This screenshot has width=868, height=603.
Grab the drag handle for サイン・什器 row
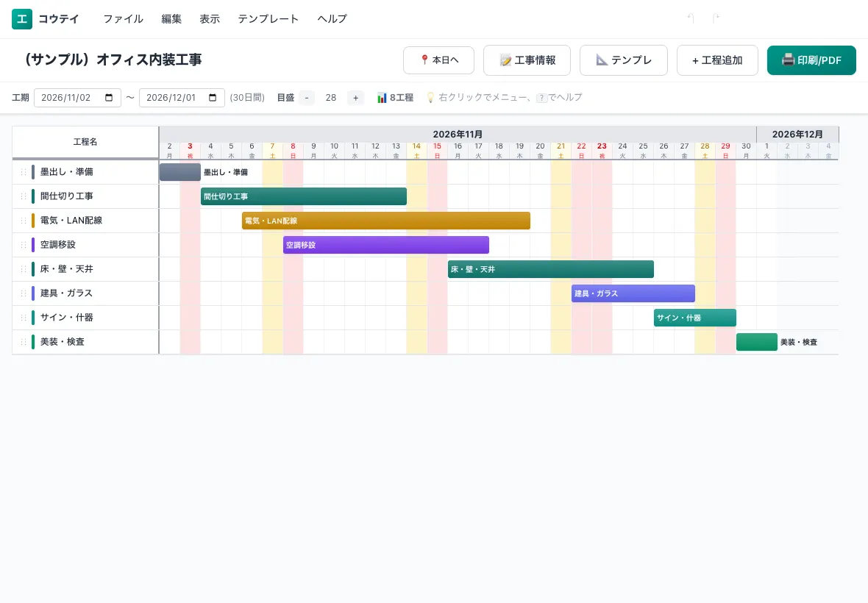point(24,318)
